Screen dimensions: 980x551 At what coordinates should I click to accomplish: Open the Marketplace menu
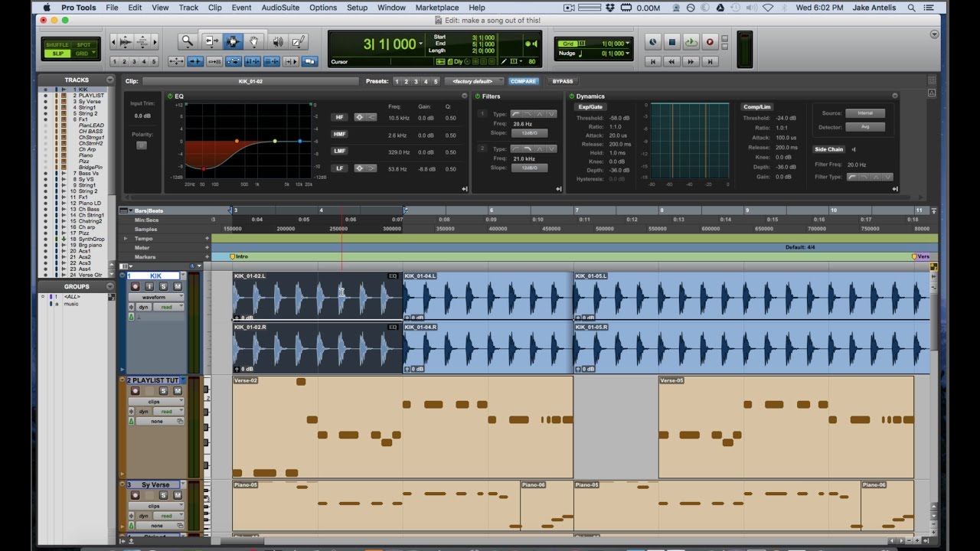pos(437,8)
